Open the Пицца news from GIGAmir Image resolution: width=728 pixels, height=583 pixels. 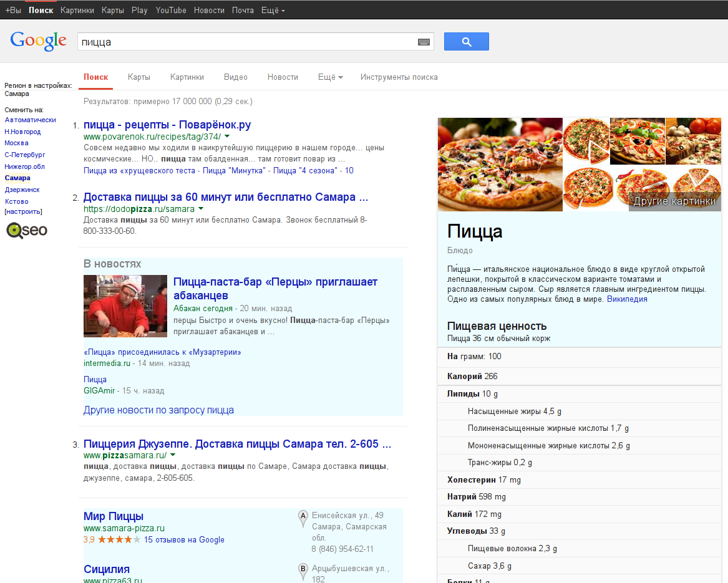pyautogui.click(x=95, y=379)
